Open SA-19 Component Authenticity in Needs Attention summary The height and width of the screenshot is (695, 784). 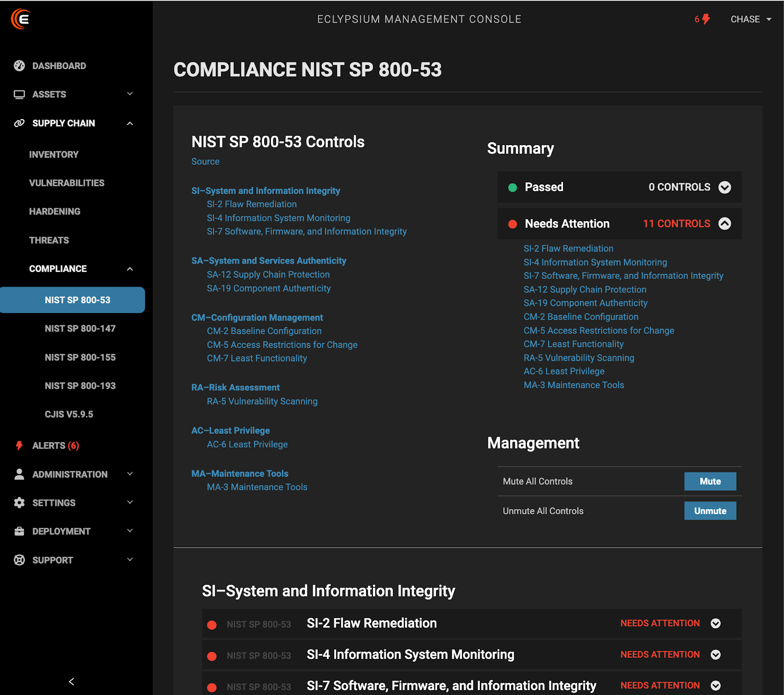pyautogui.click(x=586, y=303)
